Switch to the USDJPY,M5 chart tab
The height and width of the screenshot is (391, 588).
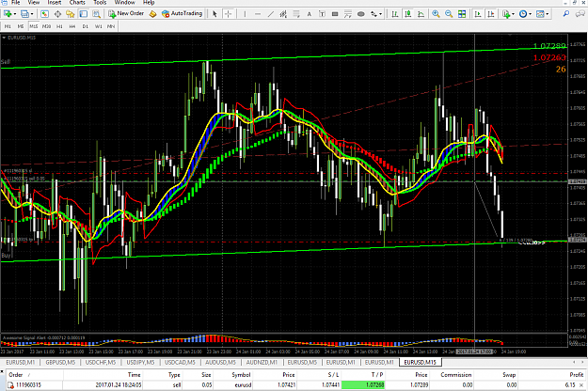[x=140, y=362]
